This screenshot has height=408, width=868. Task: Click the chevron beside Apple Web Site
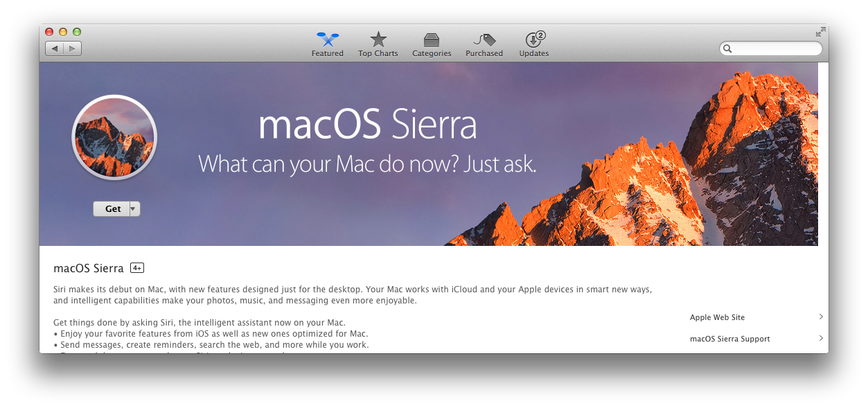coord(821,317)
